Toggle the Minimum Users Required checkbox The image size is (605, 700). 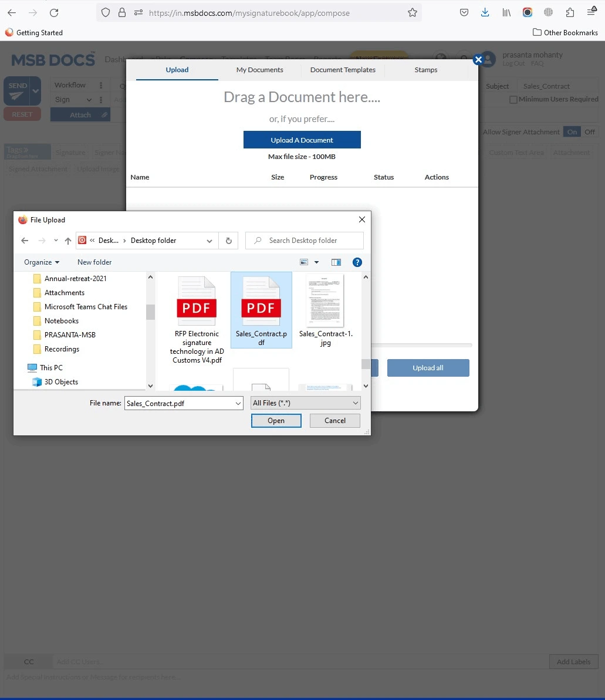[x=513, y=100]
